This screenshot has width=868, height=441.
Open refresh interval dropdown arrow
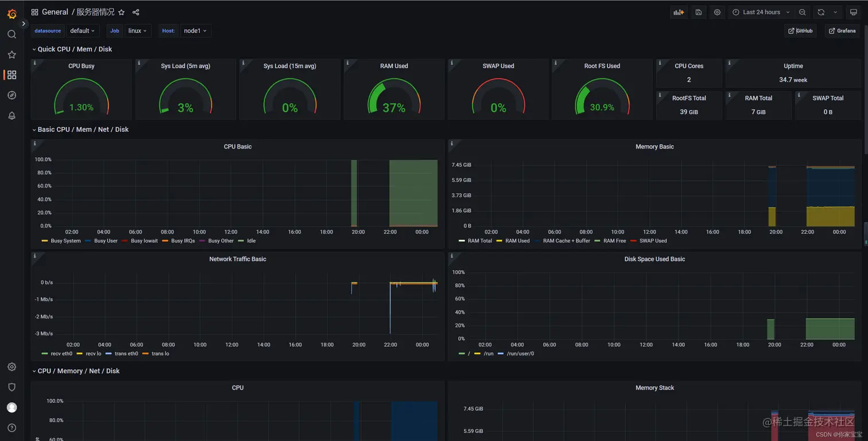coord(835,12)
